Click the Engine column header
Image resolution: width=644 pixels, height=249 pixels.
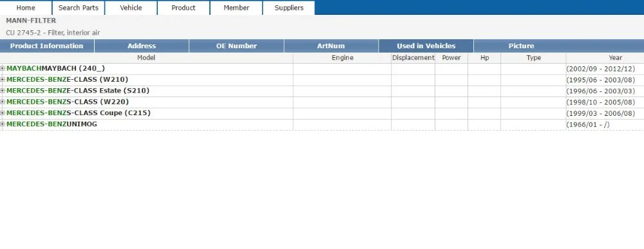[342, 58]
